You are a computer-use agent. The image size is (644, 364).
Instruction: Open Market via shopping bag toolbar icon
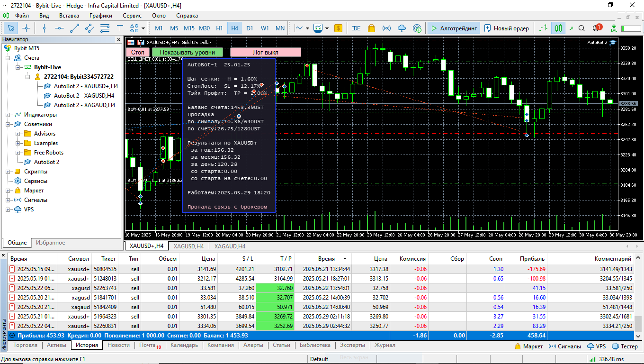(x=371, y=28)
